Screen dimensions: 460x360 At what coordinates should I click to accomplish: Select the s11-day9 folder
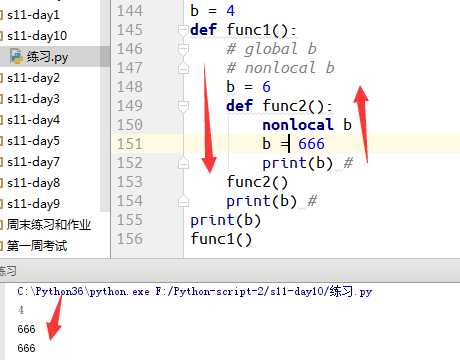pos(33,204)
